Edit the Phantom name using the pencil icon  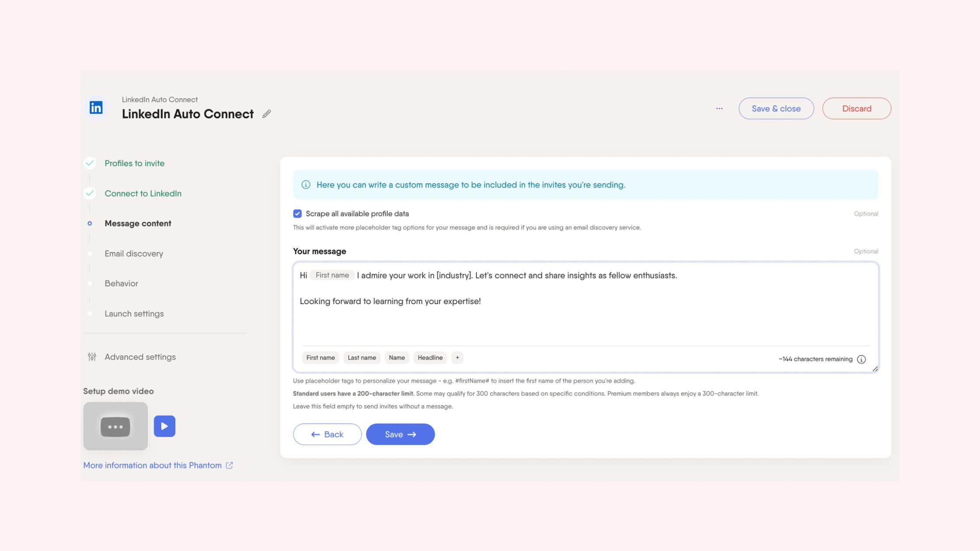pos(266,114)
